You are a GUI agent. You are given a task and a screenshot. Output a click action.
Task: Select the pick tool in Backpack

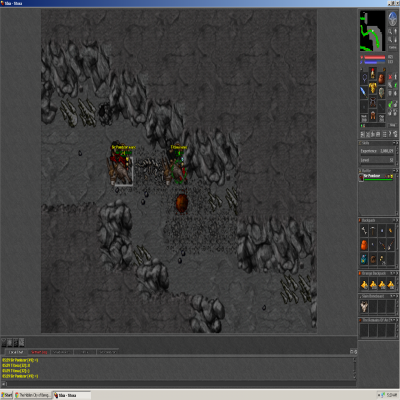[373, 230]
